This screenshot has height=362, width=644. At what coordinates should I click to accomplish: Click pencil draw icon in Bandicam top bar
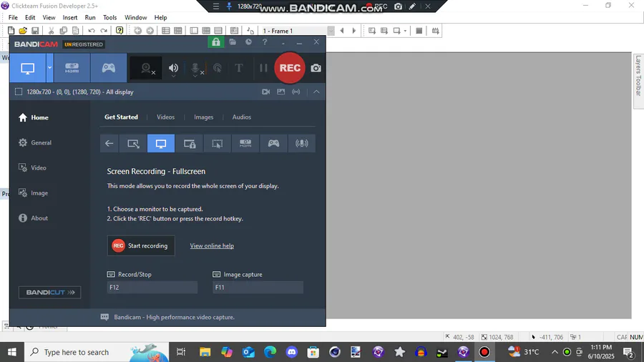pos(412,6)
